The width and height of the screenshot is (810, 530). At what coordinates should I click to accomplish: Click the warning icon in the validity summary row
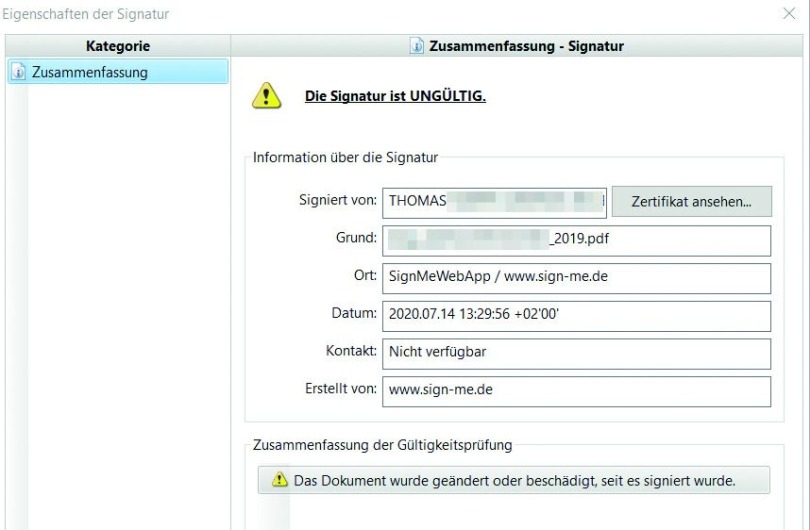click(279, 480)
